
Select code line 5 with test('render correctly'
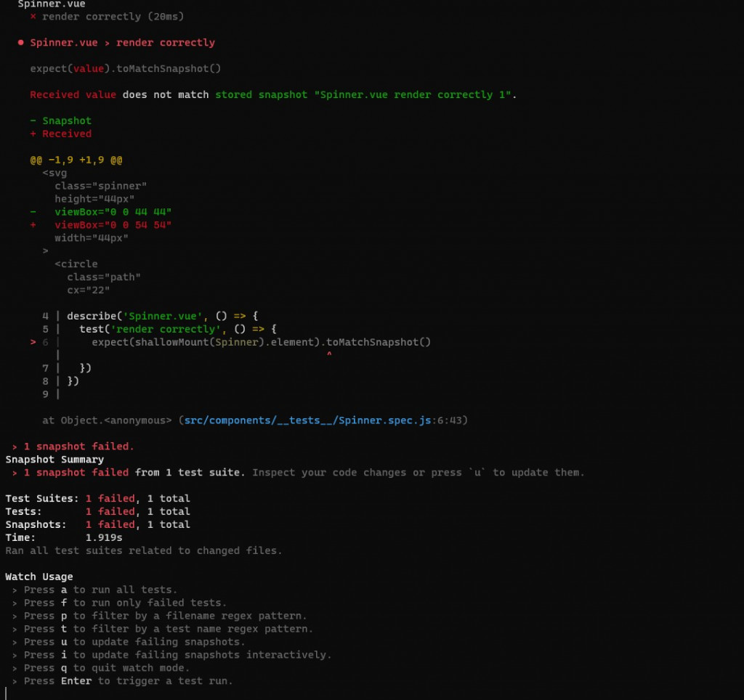click(159, 329)
